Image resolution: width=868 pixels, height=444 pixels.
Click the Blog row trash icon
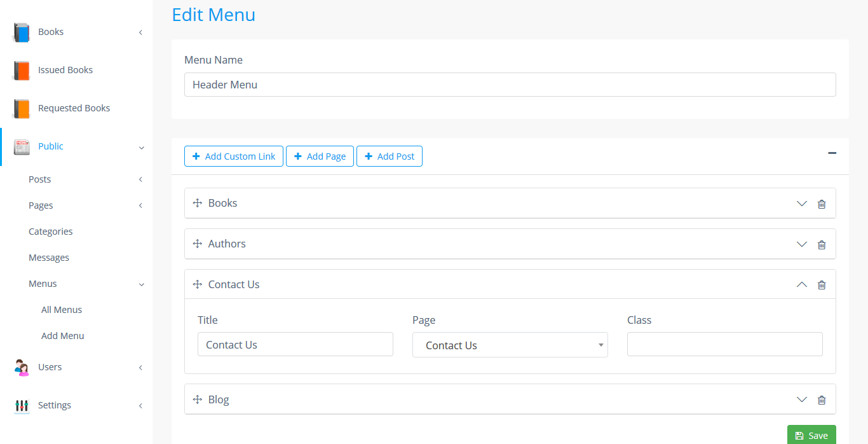(822, 400)
